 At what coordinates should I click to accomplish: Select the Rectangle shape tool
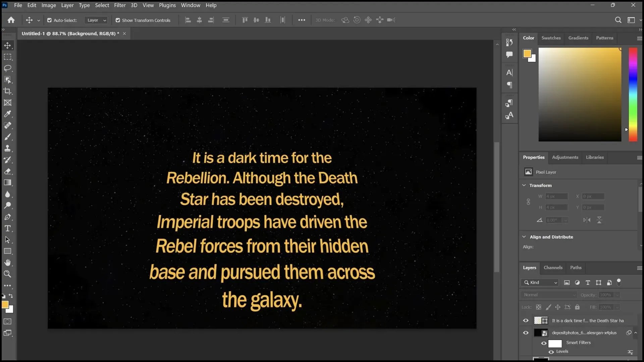(7, 251)
